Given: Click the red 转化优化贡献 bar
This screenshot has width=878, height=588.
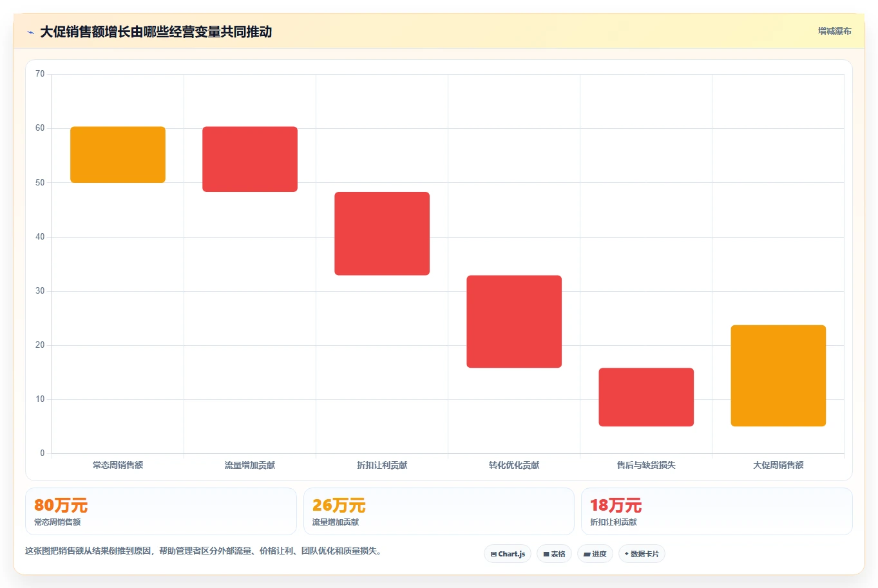Looking at the screenshot, I should 514,322.
